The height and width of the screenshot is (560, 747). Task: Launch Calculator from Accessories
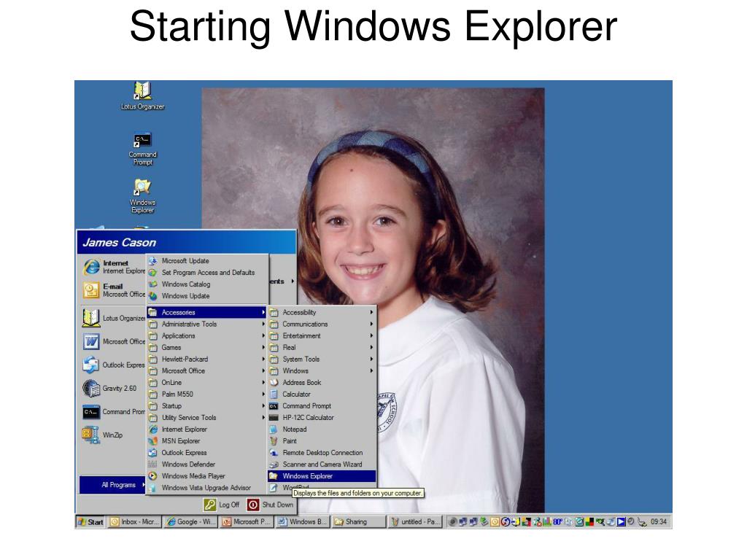(x=322, y=394)
